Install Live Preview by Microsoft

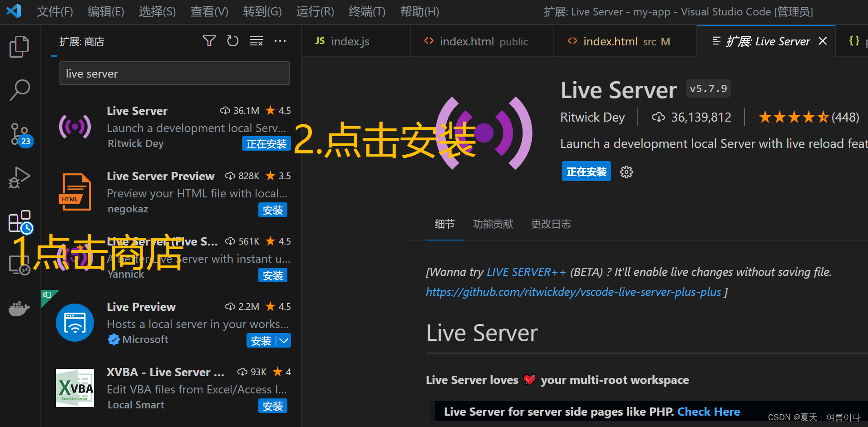(x=261, y=341)
